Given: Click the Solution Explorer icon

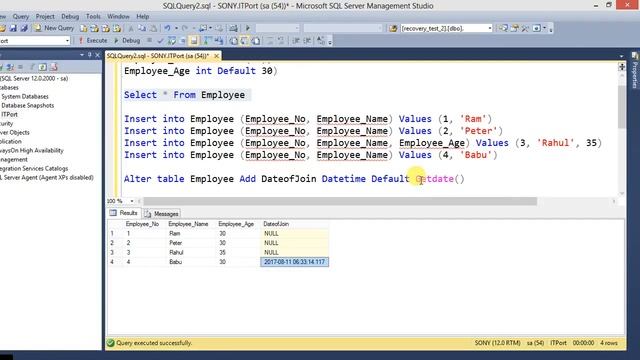Looking at the screenshot, I should [x=504, y=28].
